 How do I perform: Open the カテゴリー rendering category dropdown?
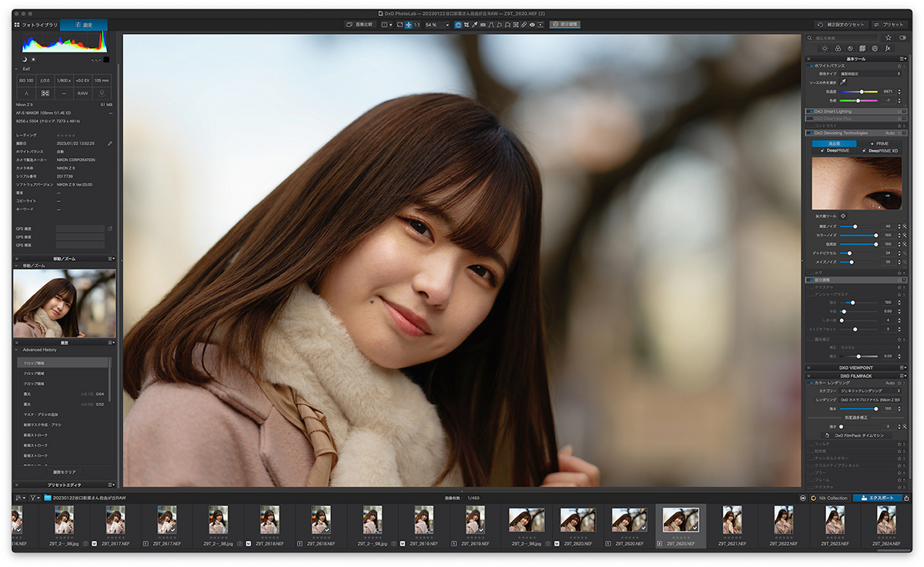click(869, 391)
